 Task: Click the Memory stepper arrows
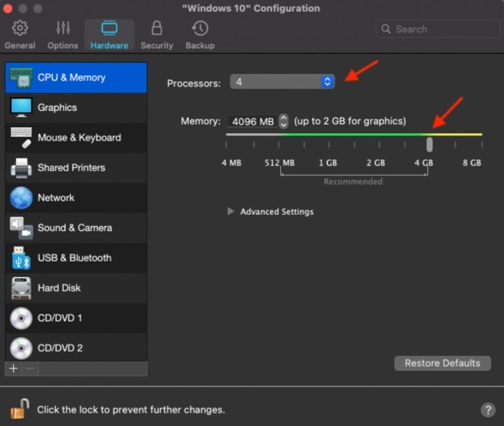[x=283, y=121]
